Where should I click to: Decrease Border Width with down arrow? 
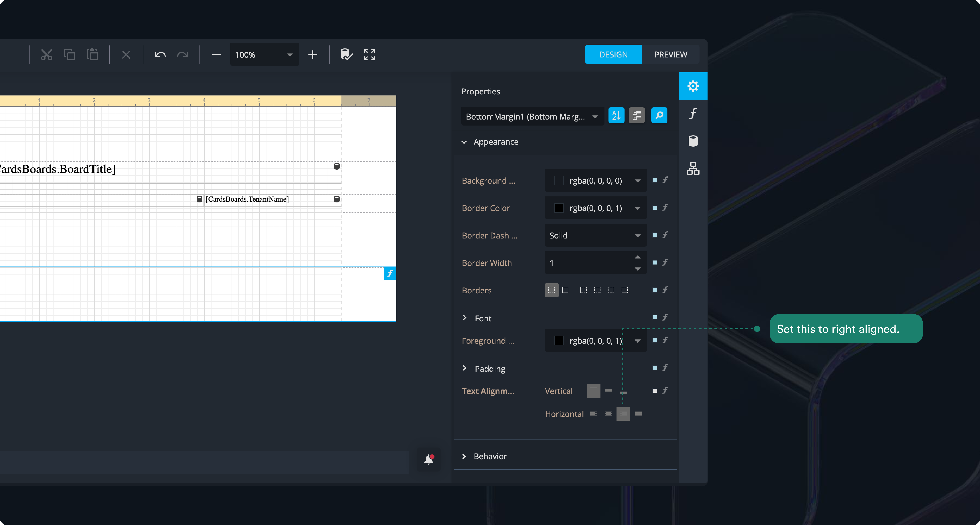click(x=637, y=269)
